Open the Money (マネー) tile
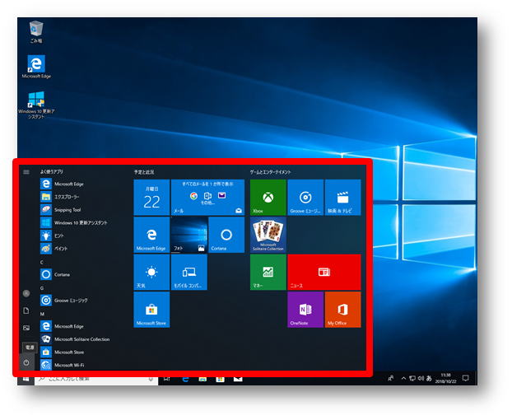 (x=268, y=273)
